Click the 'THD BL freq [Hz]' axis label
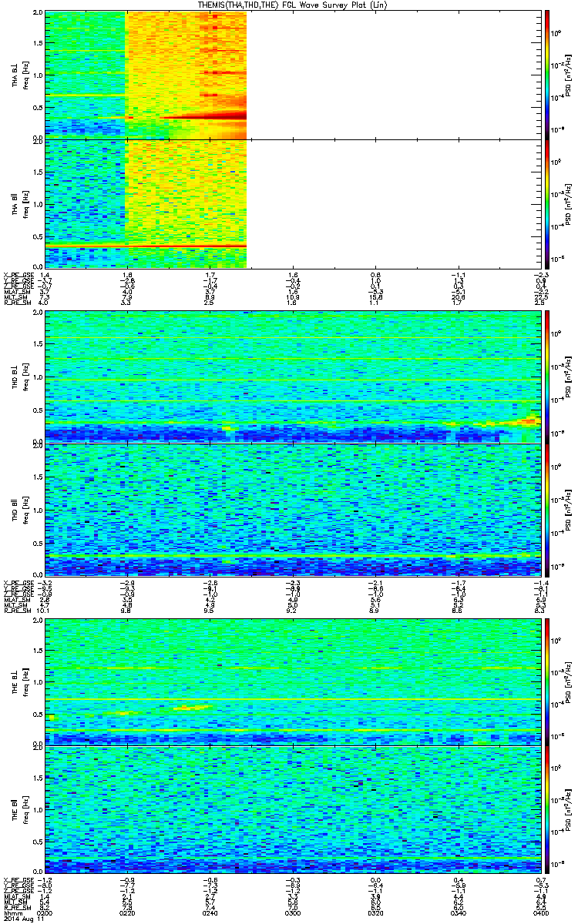Image resolution: width=578 pixels, height=924 pixels. [19, 377]
